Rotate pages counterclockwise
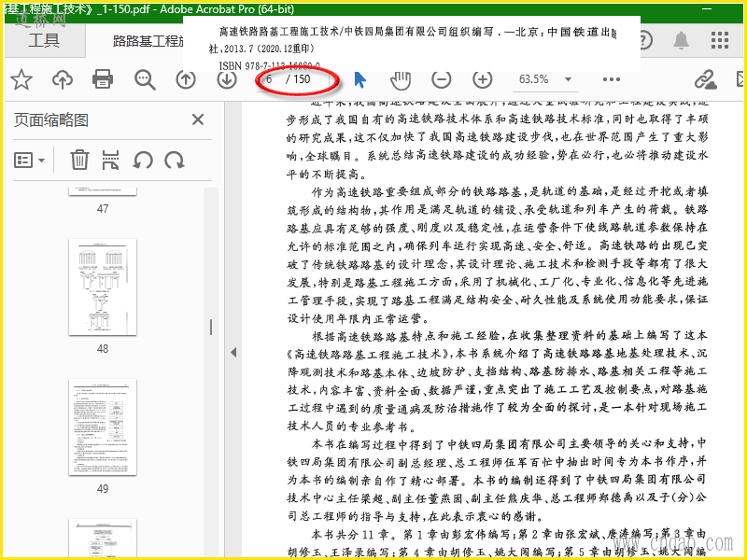 tap(143, 160)
